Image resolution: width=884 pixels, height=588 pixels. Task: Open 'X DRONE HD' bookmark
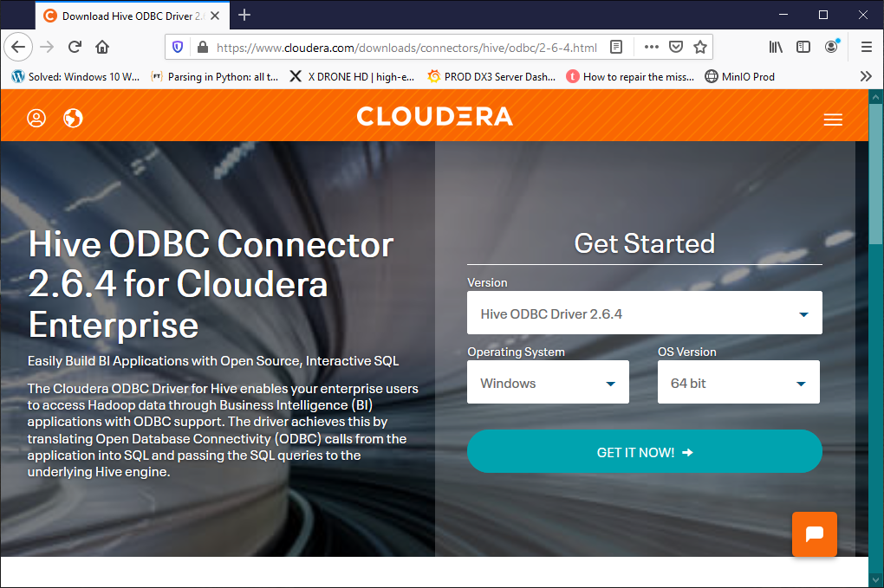(x=352, y=76)
